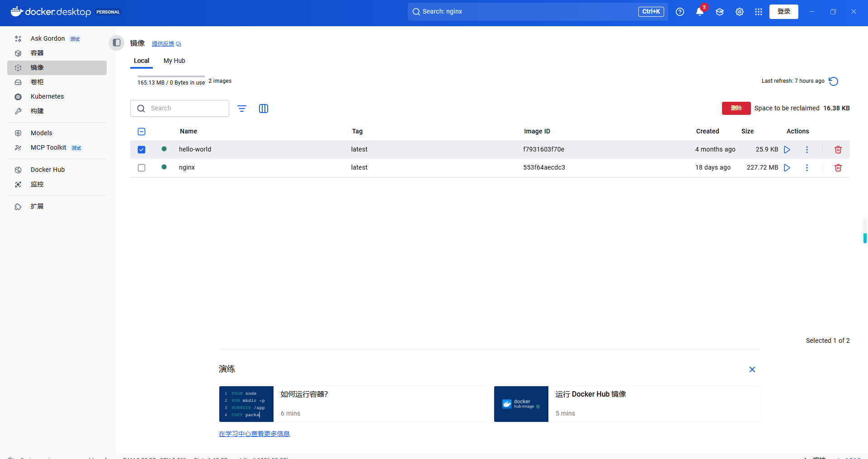The height and width of the screenshot is (459, 868).
Task: Open more actions for nginx
Action: [807, 168]
